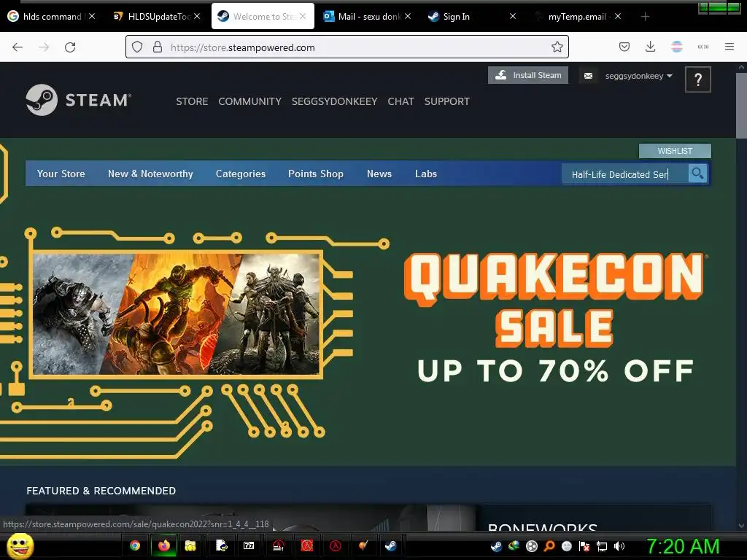Screen dimensions: 747x560
Task: Open the shield tracking protection icon
Action: (x=137, y=47)
